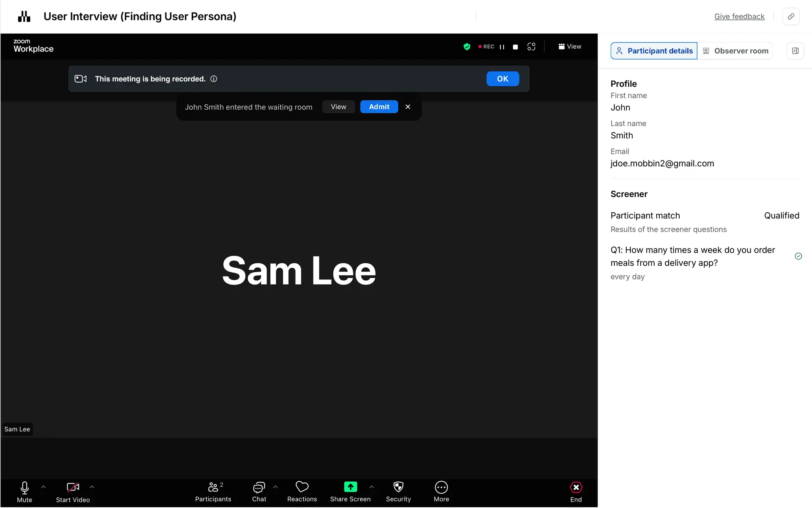This screenshot has height=508, width=812.
Task: Expand audio options chevron next to Mute
Action: click(x=44, y=487)
